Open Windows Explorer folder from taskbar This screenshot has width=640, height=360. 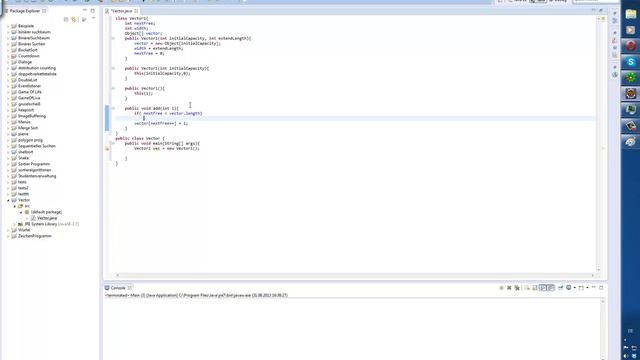(631, 14)
